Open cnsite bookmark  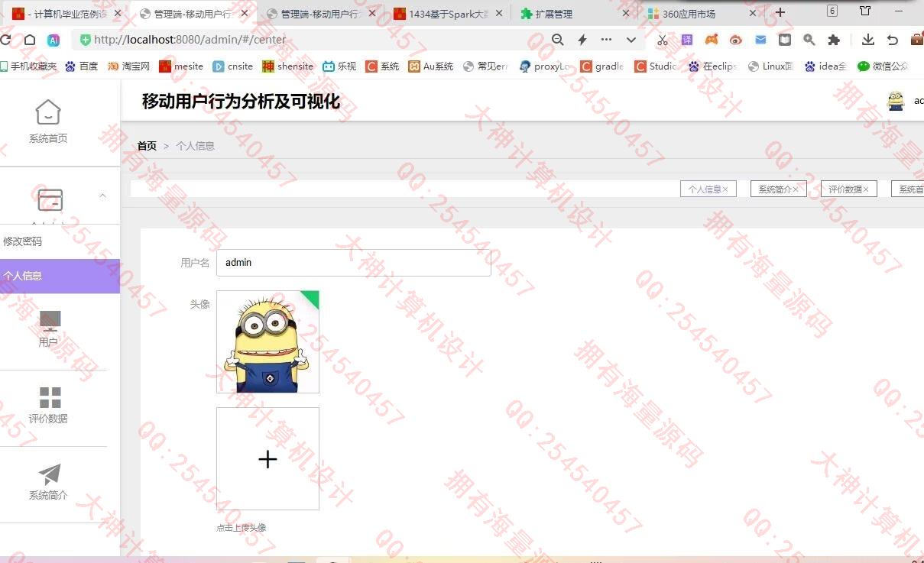pos(233,66)
